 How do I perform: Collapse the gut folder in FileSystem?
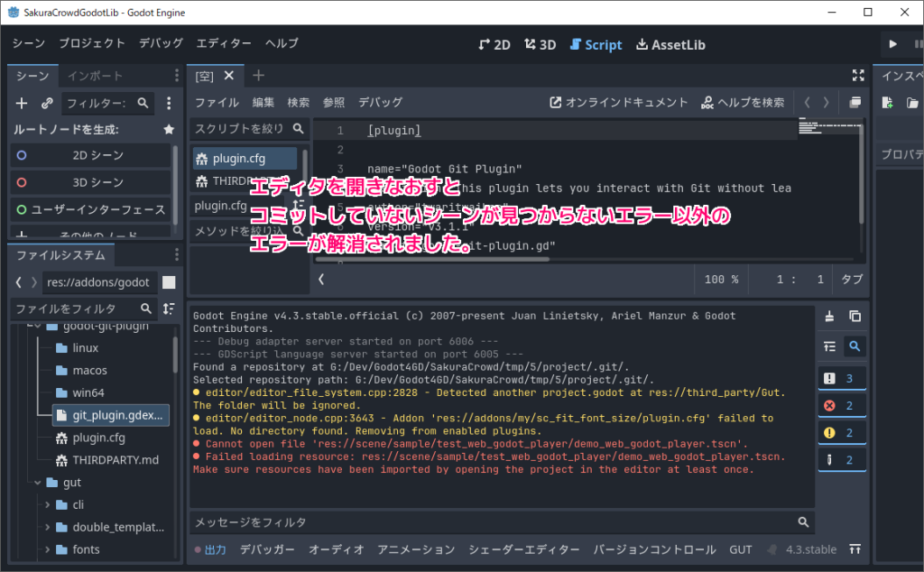click(36, 482)
